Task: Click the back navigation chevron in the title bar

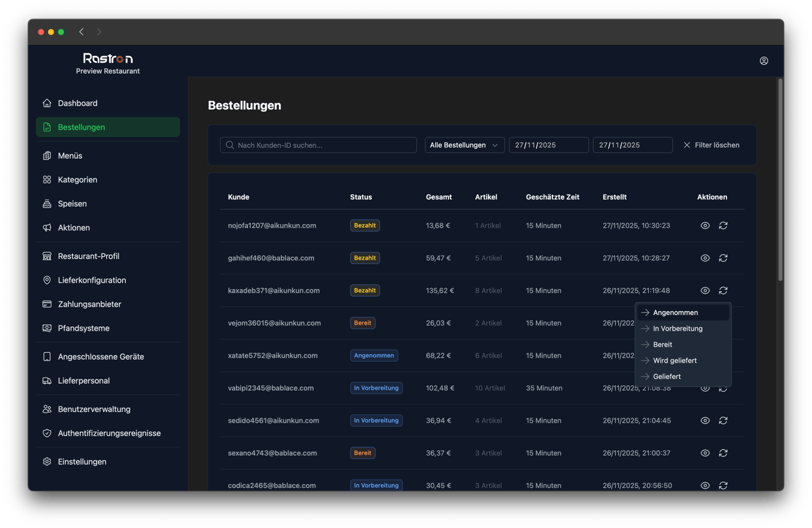Action: coord(81,31)
